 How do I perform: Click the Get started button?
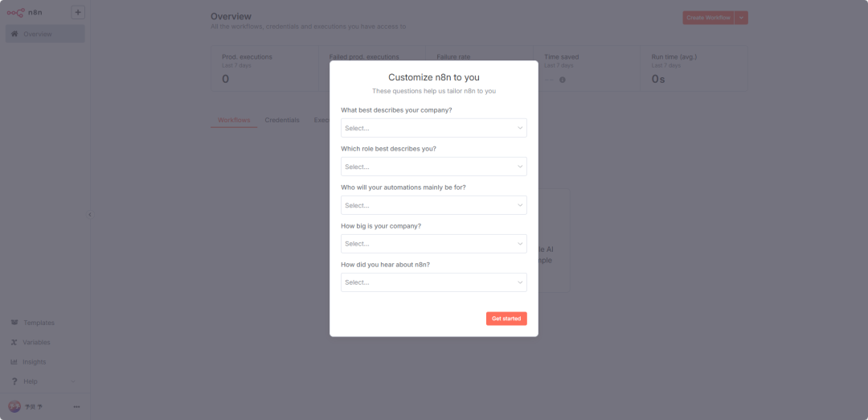tap(506, 319)
